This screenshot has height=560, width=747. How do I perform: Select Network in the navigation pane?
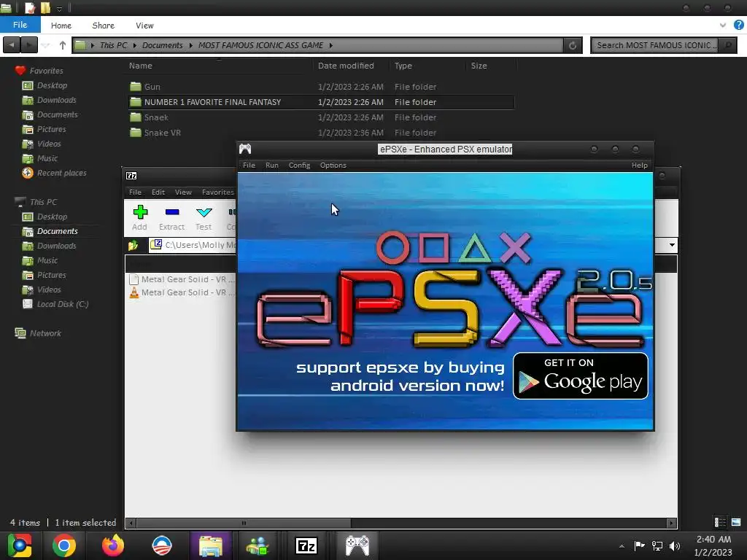tap(45, 332)
